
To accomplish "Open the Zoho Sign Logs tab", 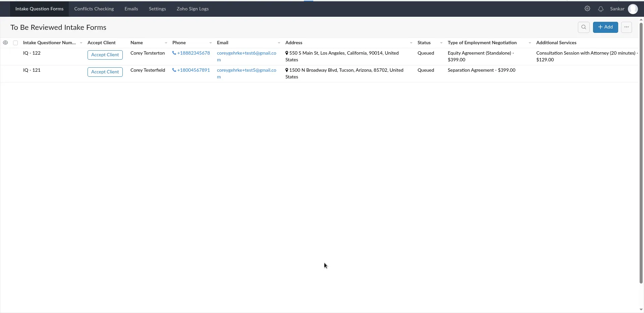I will pos(193,9).
